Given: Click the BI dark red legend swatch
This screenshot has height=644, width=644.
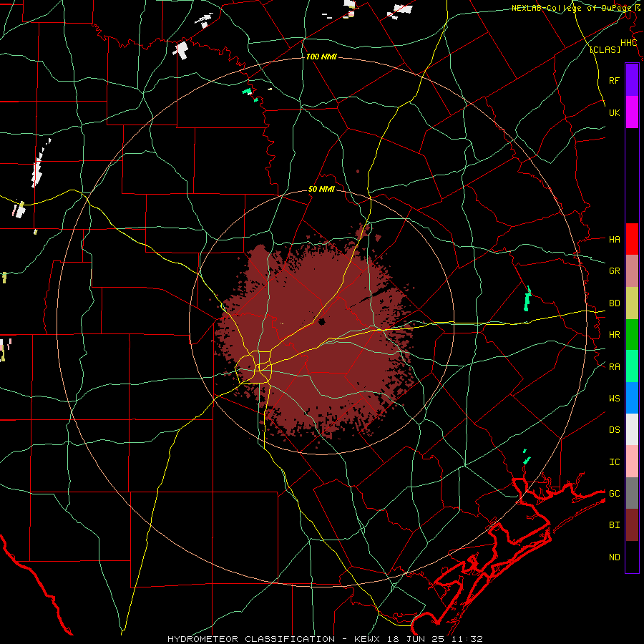Looking at the screenshot, I should click(x=632, y=525).
